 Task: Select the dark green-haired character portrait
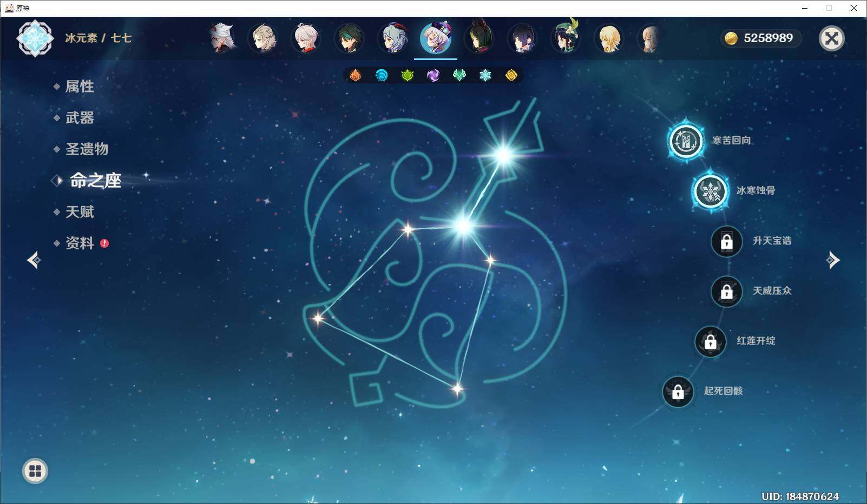pyautogui.click(x=349, y=38)
